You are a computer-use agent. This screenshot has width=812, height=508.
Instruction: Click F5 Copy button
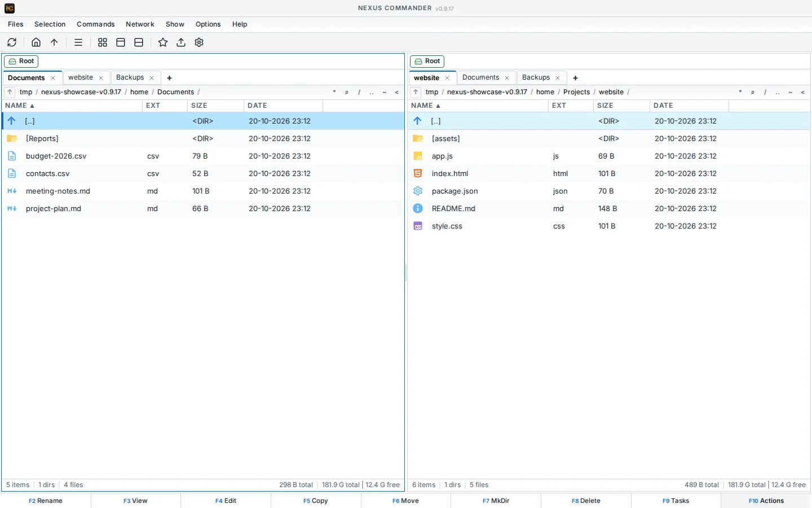[316, 501]
